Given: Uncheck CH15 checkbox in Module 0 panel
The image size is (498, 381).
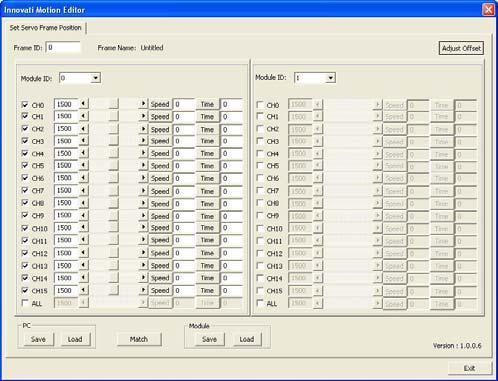Looking at the screenshot, I should [x=25, y=290].
